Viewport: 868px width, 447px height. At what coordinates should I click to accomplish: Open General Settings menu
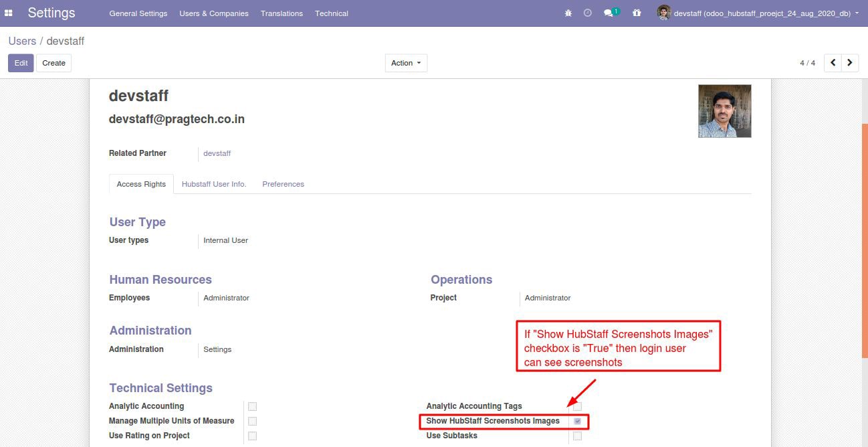tap(138, 13)
